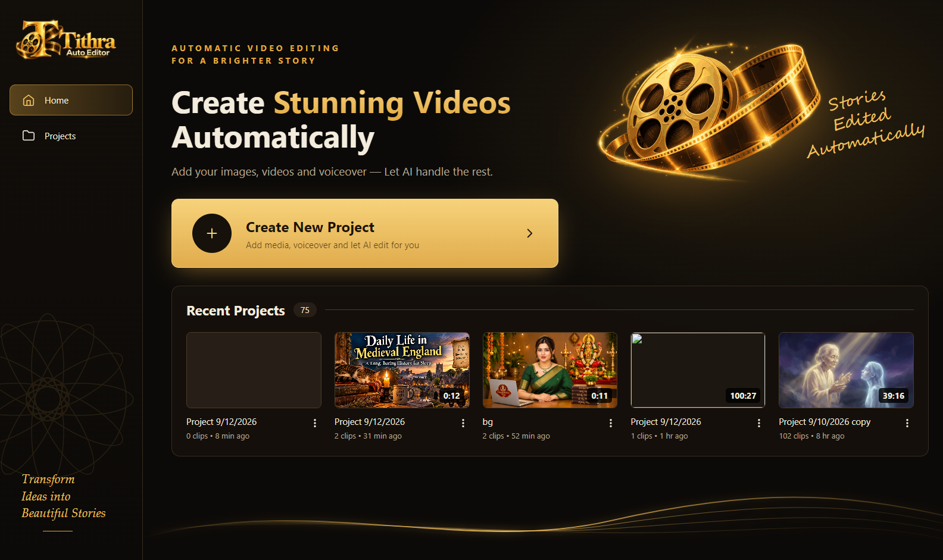Click the "0:12" duration badge
This screenshot has width=943, height=560.
452,396
